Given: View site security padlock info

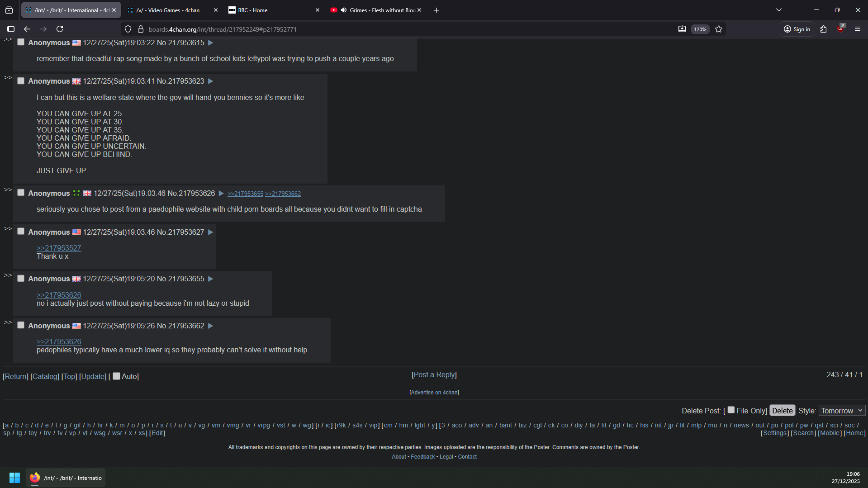Looking at the screenshot, I should [x=141, y=29].
